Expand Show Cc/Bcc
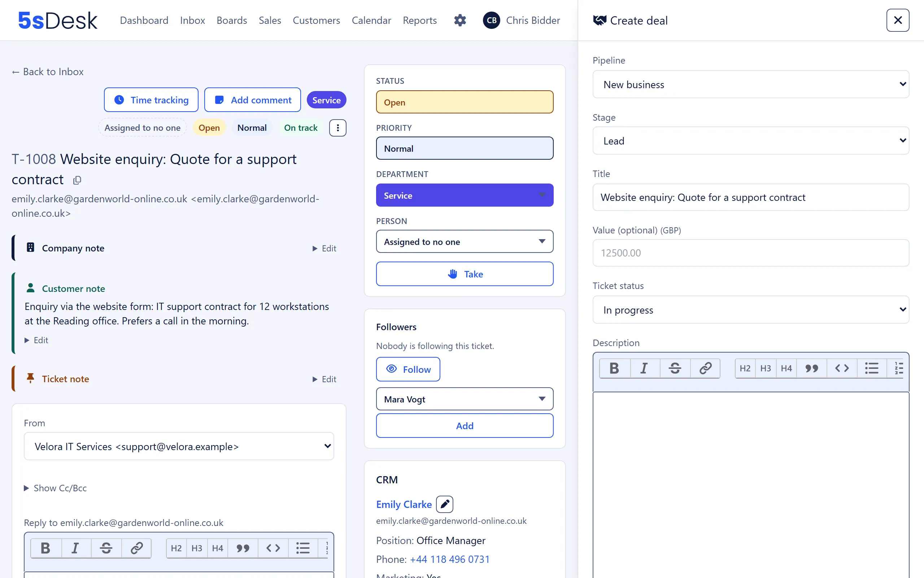Viewport: 924px width, 578px height. (x=55, y=488)
